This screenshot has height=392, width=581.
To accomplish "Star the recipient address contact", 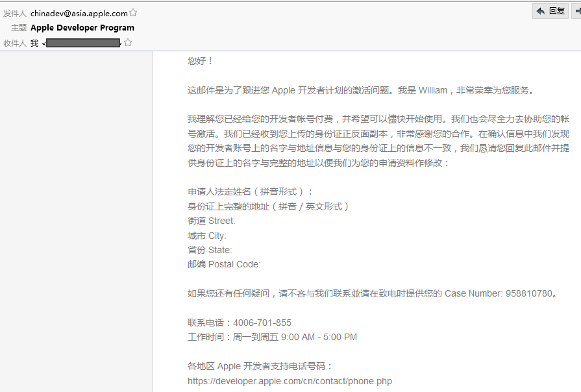I will (x=128, y=43).
